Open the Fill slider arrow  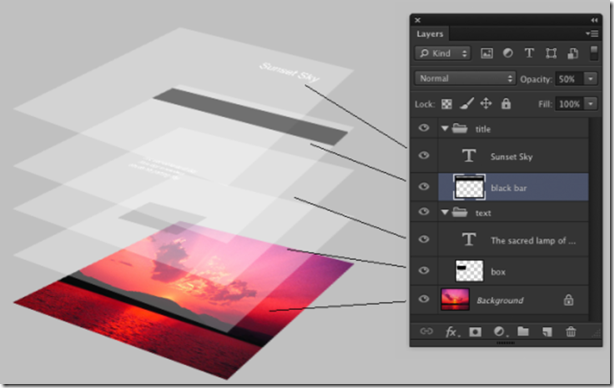coord(591,104)
